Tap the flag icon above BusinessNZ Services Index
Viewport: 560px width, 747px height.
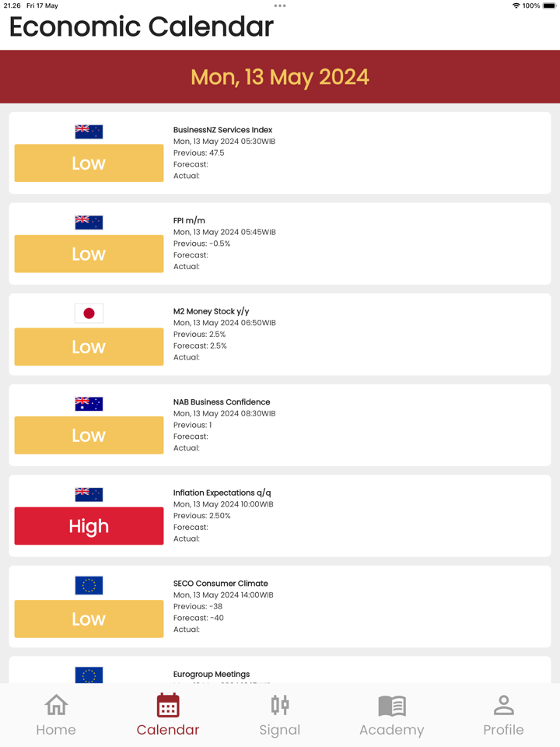click(x=89, y=132)
